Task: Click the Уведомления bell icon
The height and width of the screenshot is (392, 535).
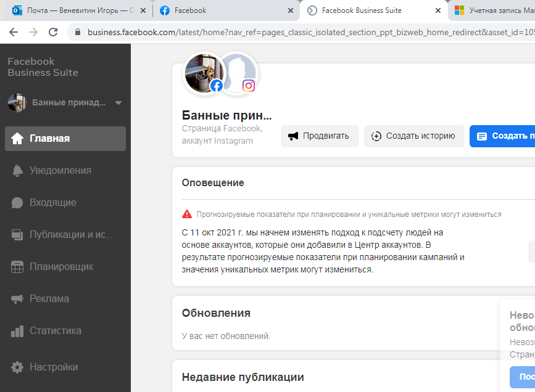Action: pos(17,171)
